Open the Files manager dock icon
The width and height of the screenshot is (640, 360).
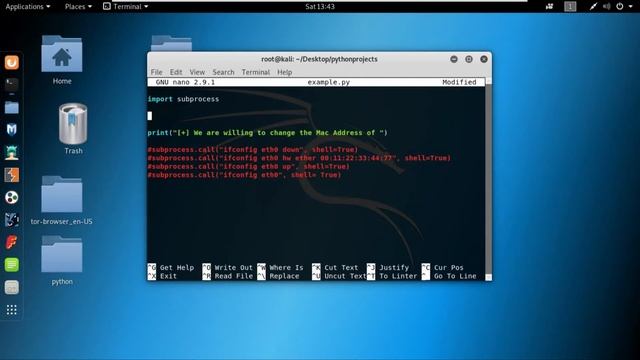click(12, 107)
